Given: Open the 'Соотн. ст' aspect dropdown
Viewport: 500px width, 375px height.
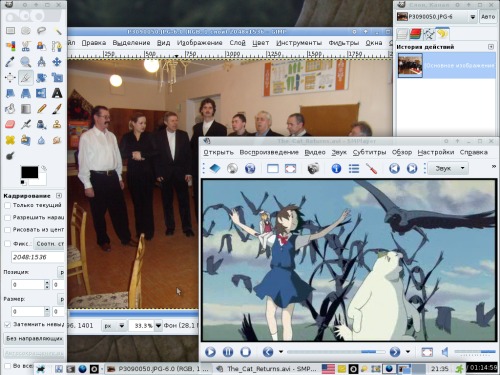Looking at the screenshot, I should [x=49, y=244].
